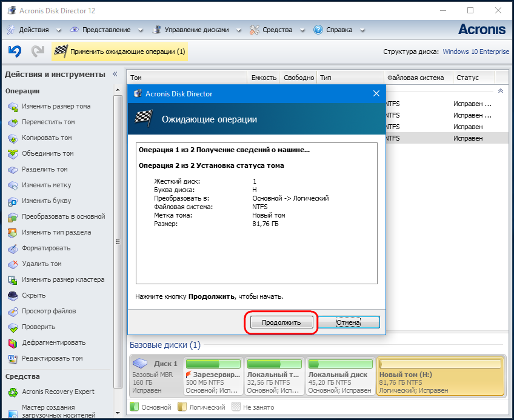The height and width of the screenshot is (420, 514).
Task: Collapse the volume list group chevron
Action: [x=500, y=91]
